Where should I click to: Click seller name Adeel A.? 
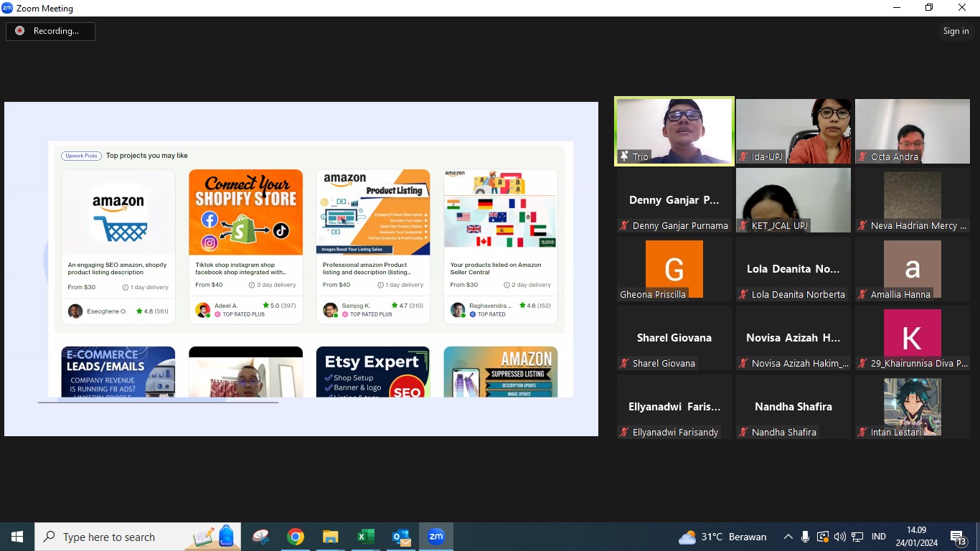point(226,306)
